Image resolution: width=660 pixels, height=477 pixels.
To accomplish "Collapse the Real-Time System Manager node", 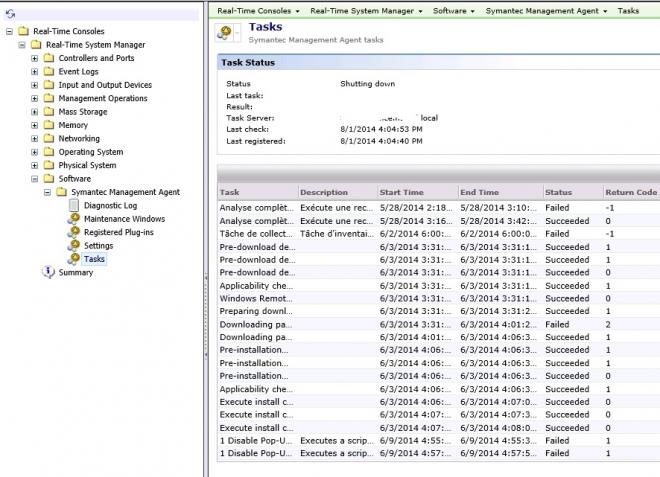I will (22, 45).
